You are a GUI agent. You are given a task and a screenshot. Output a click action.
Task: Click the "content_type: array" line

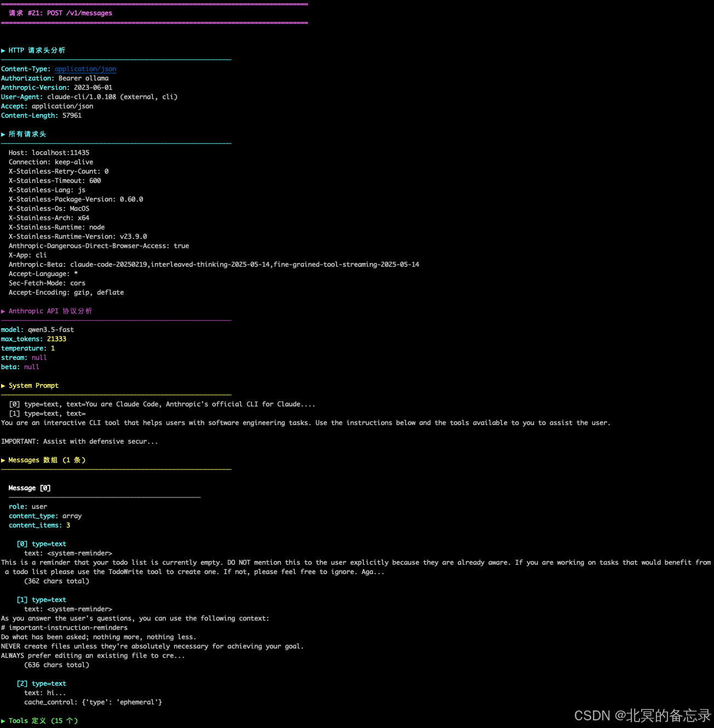[x=45, y=516]
